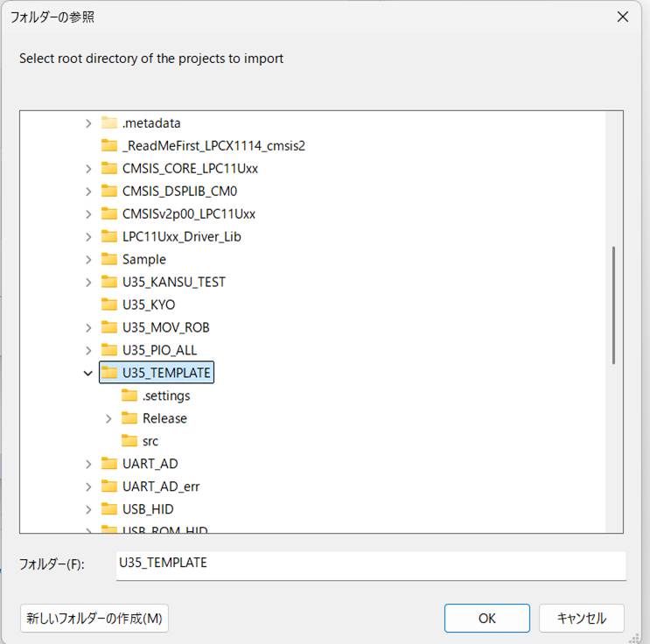Screen dimensions: 650x644
Task: Collapse the U35_TEMPLATE folder
Action: pyautogui.click(x=87, y=373)
